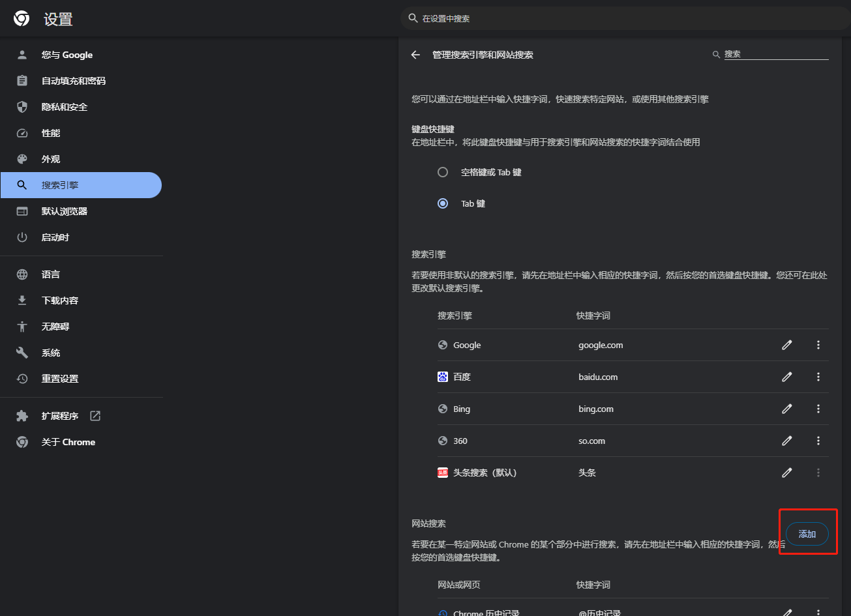Go to 外观 in the sidebar
Image resolution: width=851 pixels, height=616 pixels.
click(51, 159)
